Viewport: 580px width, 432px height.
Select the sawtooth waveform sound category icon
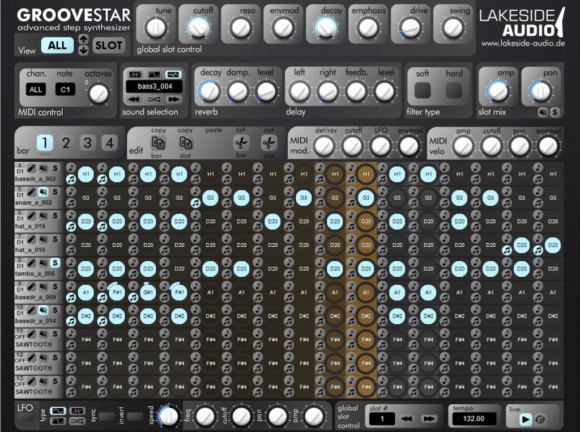135,74
